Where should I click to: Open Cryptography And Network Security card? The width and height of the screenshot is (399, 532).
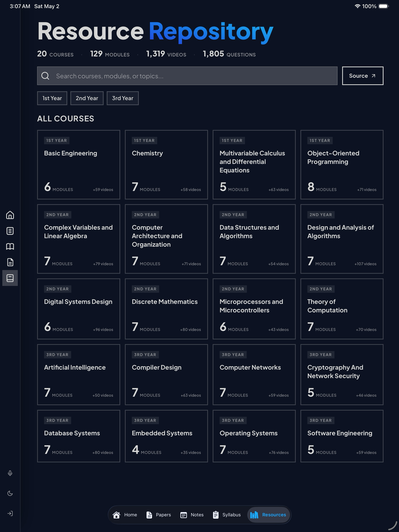point(342,374)
